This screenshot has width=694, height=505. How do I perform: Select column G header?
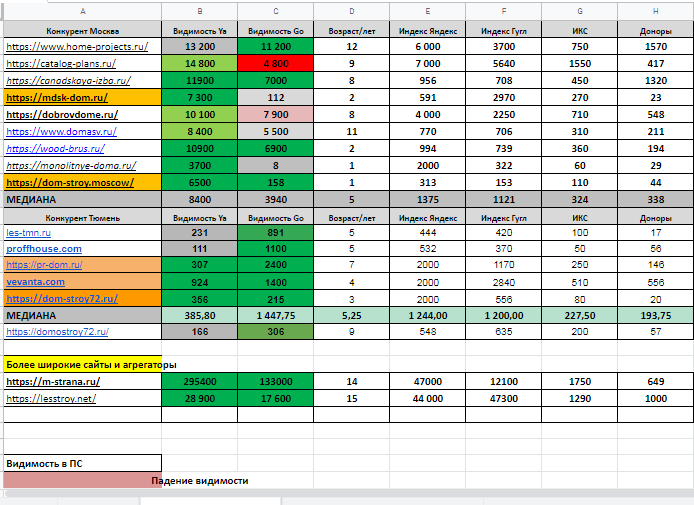pyautogui.click(x=580, y=12)
